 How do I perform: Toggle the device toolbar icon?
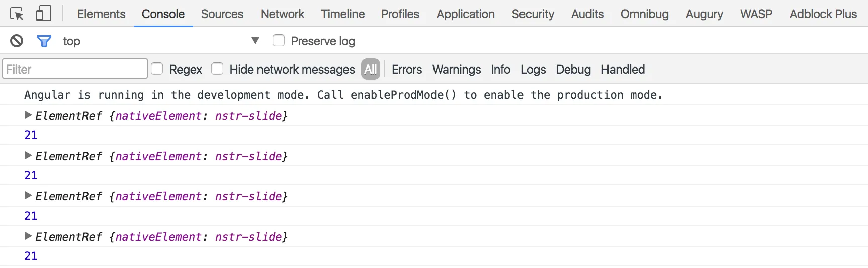(44, 14)
